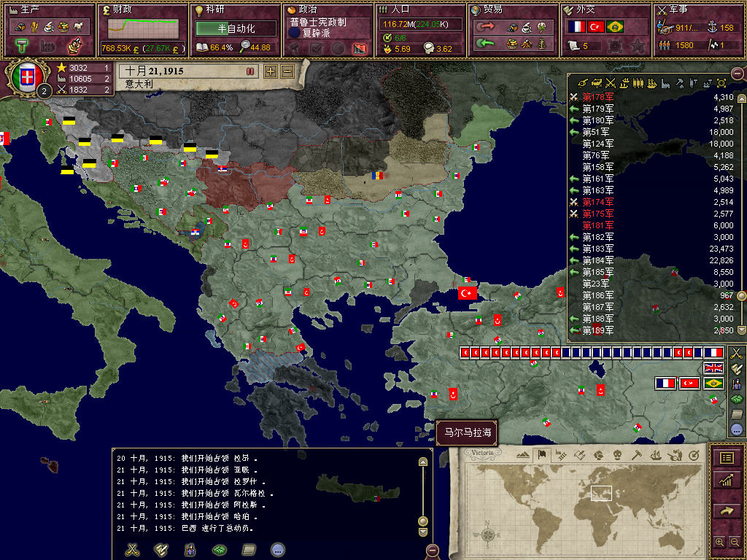Click the large Turkish flag on map

click(x=468, y=293)
